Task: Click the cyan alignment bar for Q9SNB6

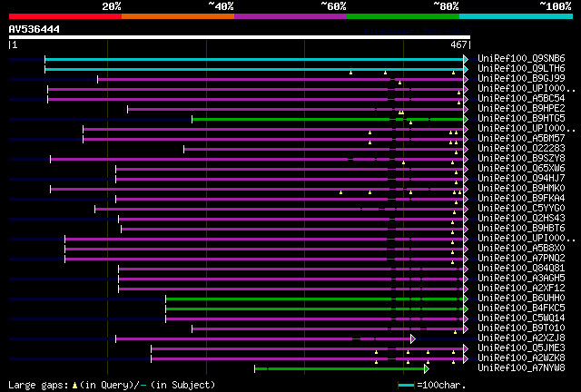Action: point(254,59)
